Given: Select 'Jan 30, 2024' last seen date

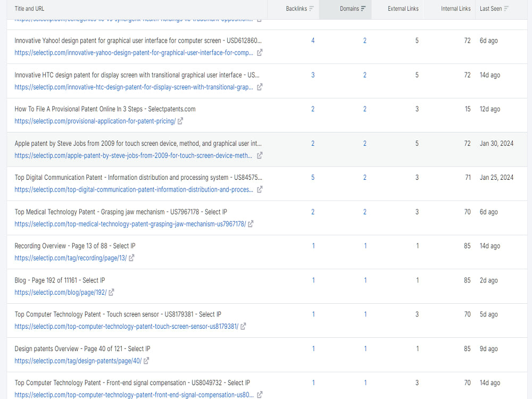Looking at the screenshot, I should point(496,144).
